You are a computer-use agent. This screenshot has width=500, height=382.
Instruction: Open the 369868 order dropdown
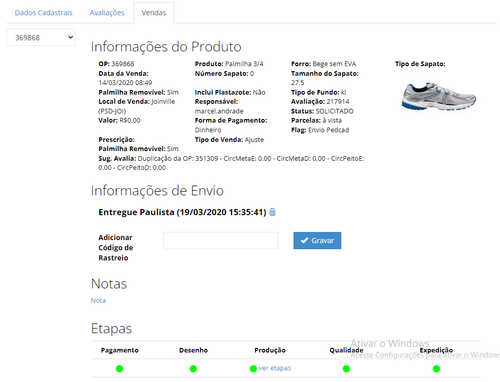point(41,37)
